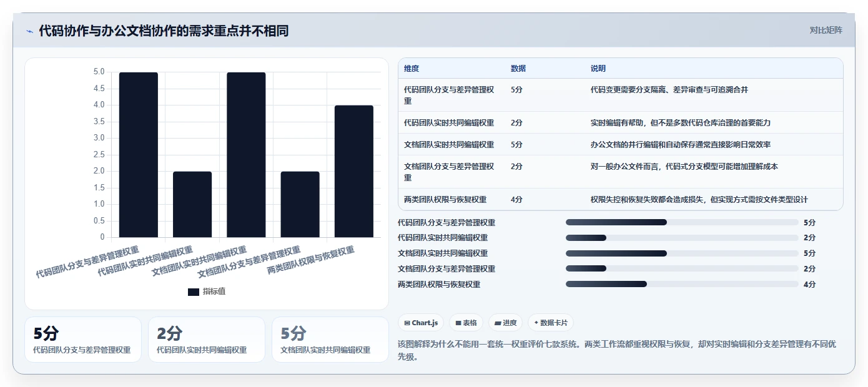The height and width of the screenshot is (387, 868).
Task: Click table cell 对一般办公文件而言，代码式分支模型可能增加理解成本
Action: point(684,167)
